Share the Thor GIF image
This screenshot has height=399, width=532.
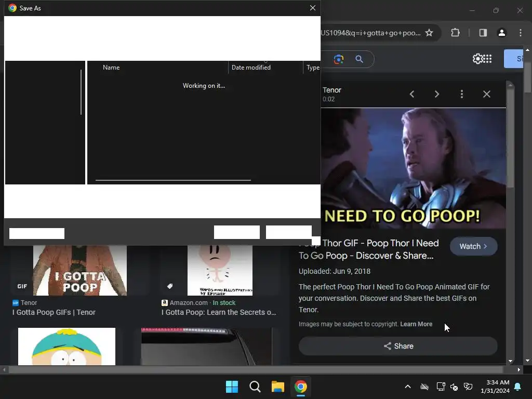click(398, 346)
